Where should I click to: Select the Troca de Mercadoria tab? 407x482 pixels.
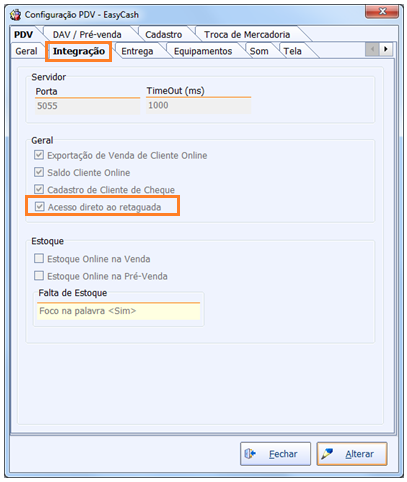pos(247,34)
